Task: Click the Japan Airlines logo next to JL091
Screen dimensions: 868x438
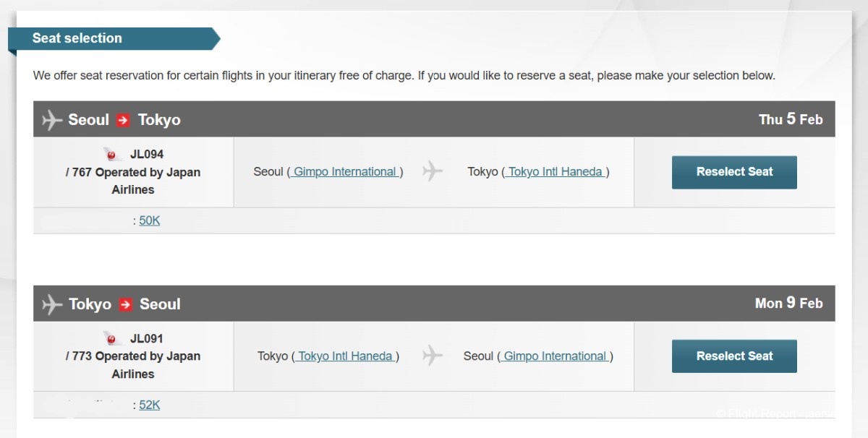Action: pos(111,338)
